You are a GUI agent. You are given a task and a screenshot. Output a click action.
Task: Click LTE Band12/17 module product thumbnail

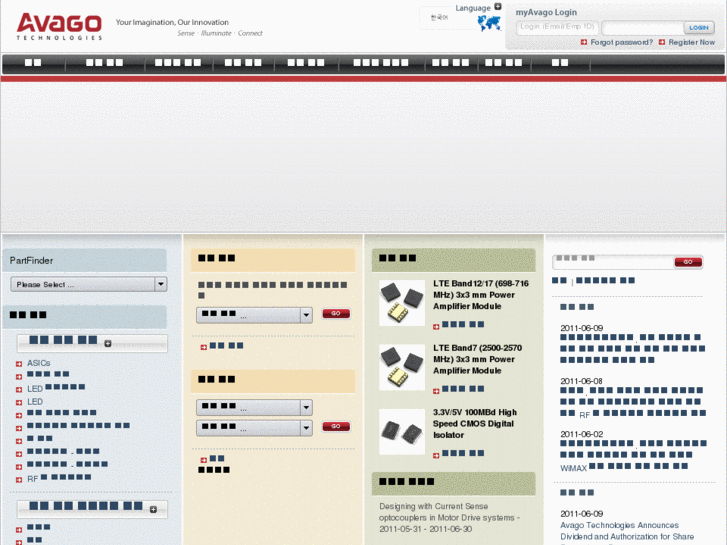402,302
